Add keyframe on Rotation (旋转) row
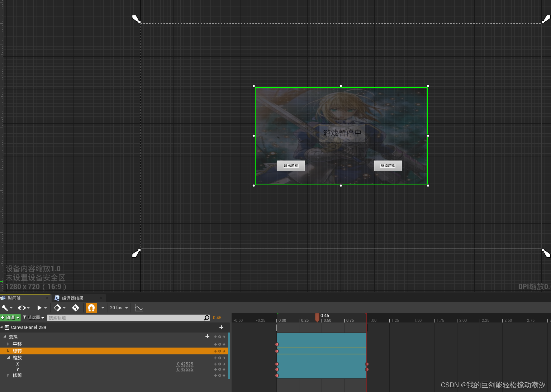The height and width of the screenshot is (392, 551). [220, 351]
